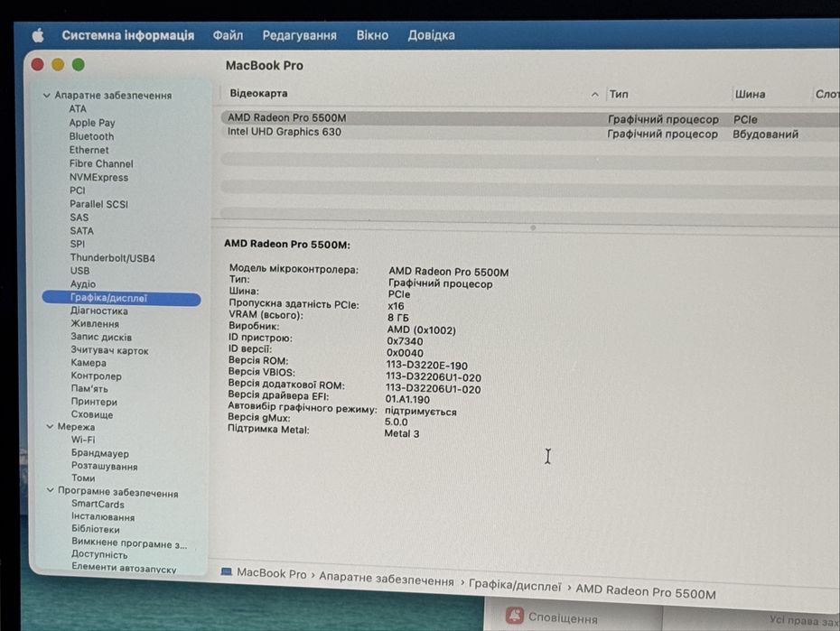
Task: Click MacBook Pro in the path bar
Action: [272, 573]
